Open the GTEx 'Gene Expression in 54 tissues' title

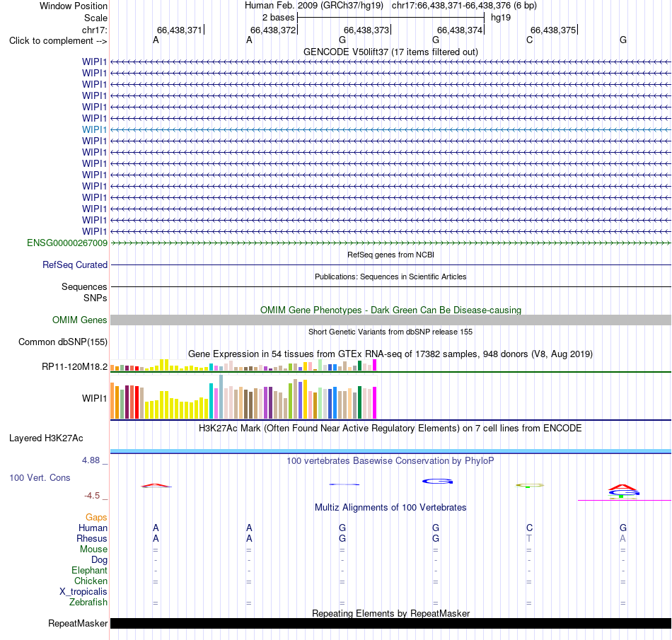pyautogui.click(x=390, y=354)
